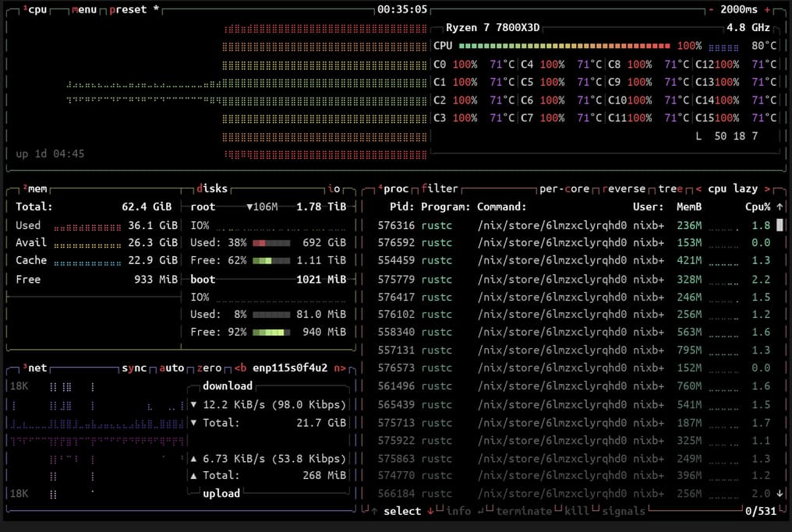Screen dimensions: 792x532
Task: Select rustc process with PID 575863
Action: pos(574,459)
